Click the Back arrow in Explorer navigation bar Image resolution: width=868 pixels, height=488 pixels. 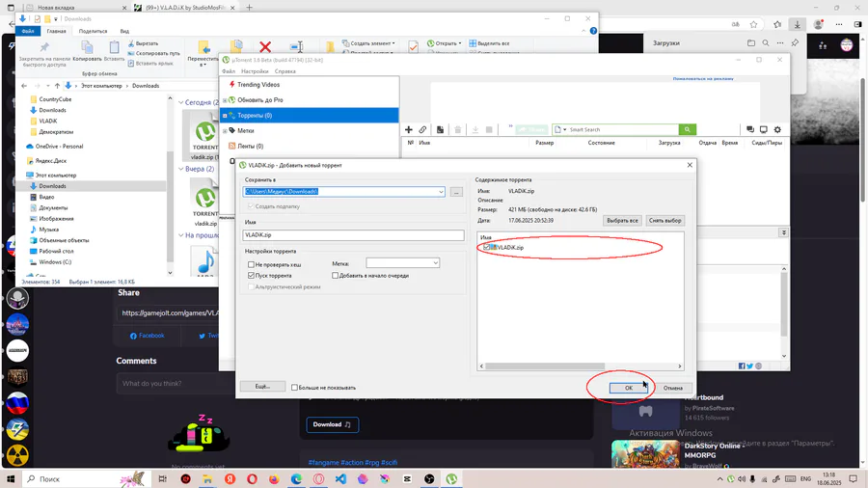point(24,86)
